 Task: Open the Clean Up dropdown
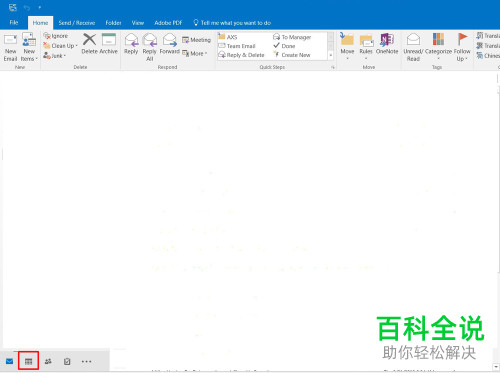(x=60, y=46)
